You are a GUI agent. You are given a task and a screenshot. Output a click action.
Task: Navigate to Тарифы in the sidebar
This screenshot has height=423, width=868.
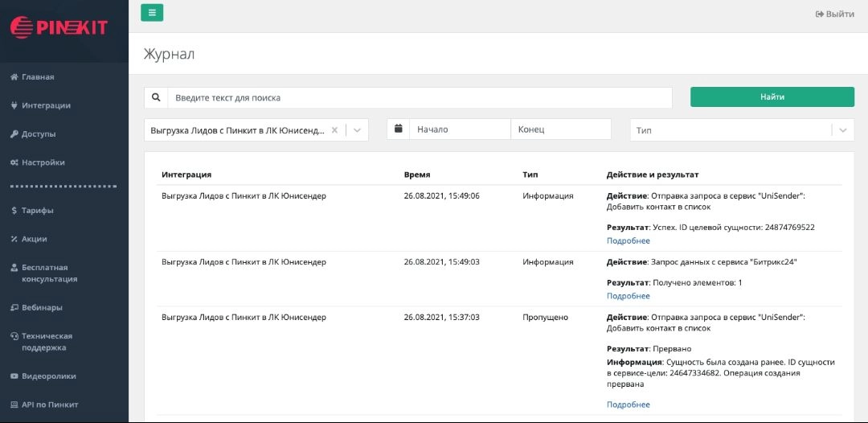pyautogui.click(x=37, y=211)
